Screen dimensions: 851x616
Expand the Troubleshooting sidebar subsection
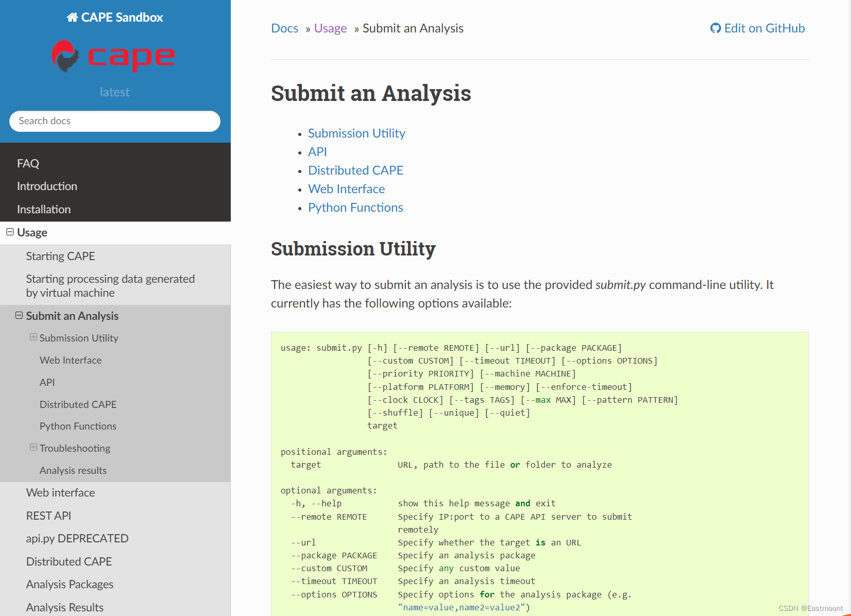pos(33,447)
